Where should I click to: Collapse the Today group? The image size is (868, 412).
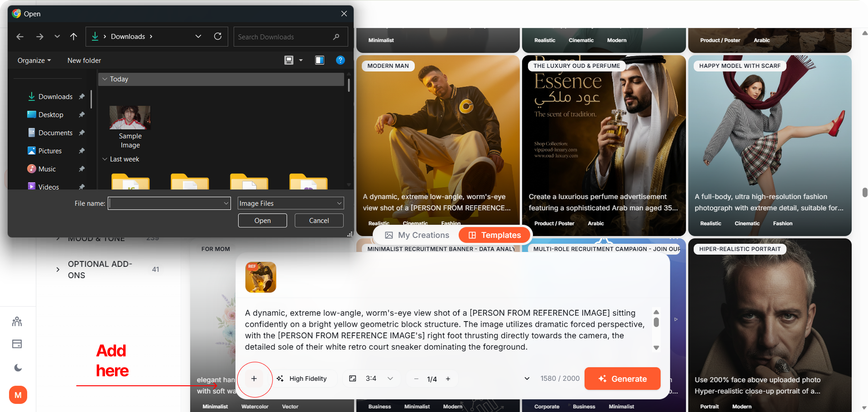105,79
